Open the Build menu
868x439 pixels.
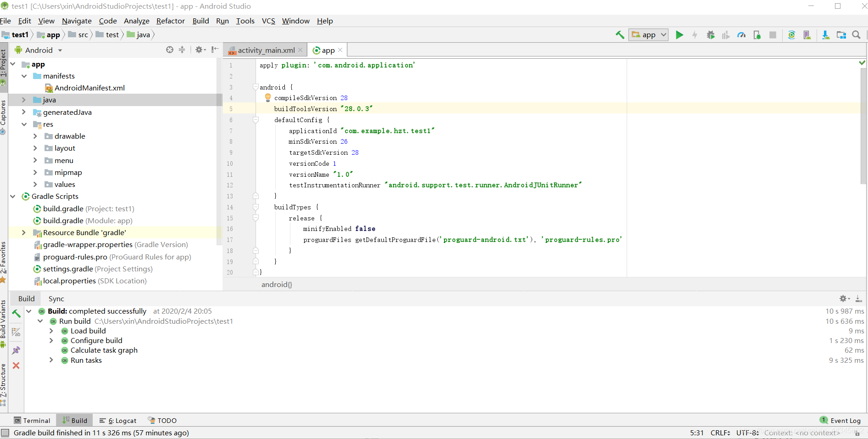(200, 21)
